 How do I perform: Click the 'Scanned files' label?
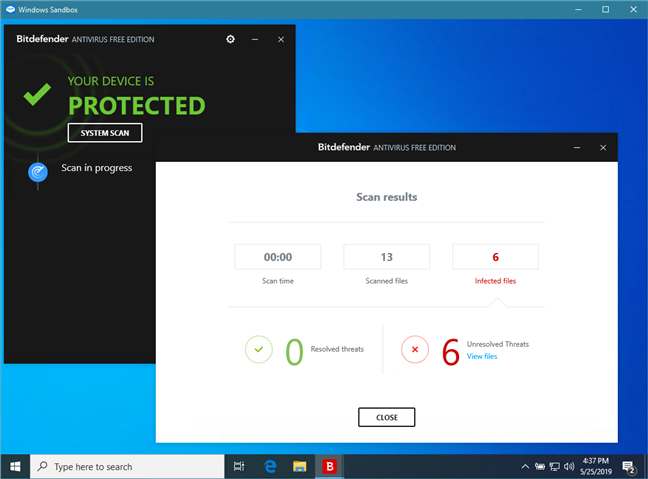tap(386, 281)
